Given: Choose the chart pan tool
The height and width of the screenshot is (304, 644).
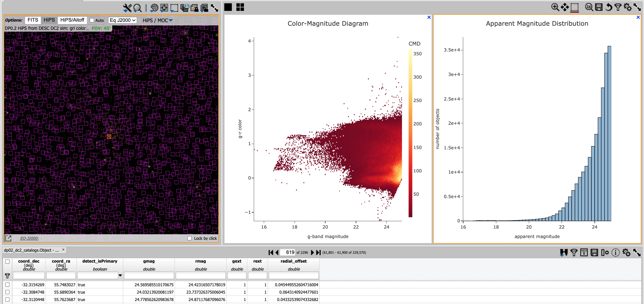Looking at the screenshot, I should [x=565, y=7].
